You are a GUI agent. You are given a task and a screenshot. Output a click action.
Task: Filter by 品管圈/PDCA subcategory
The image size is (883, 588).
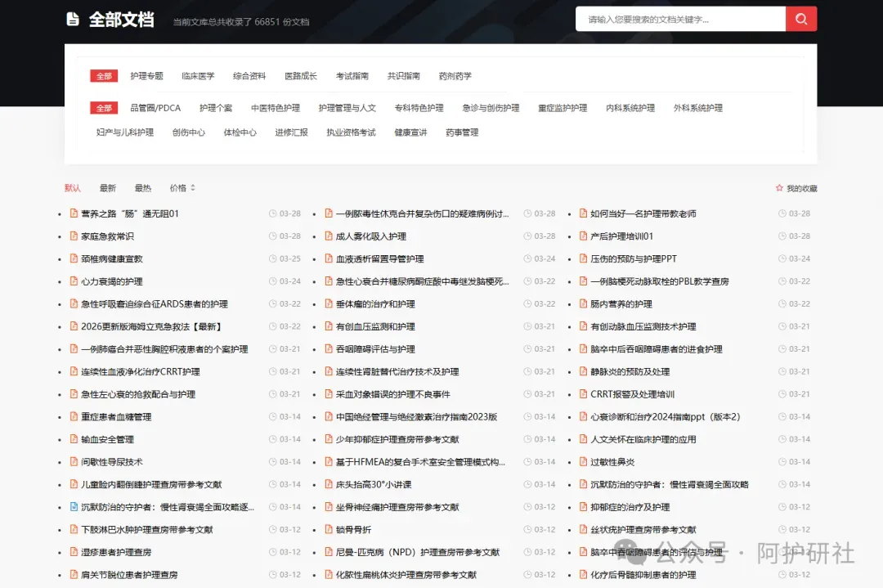(x=155, y=108)
